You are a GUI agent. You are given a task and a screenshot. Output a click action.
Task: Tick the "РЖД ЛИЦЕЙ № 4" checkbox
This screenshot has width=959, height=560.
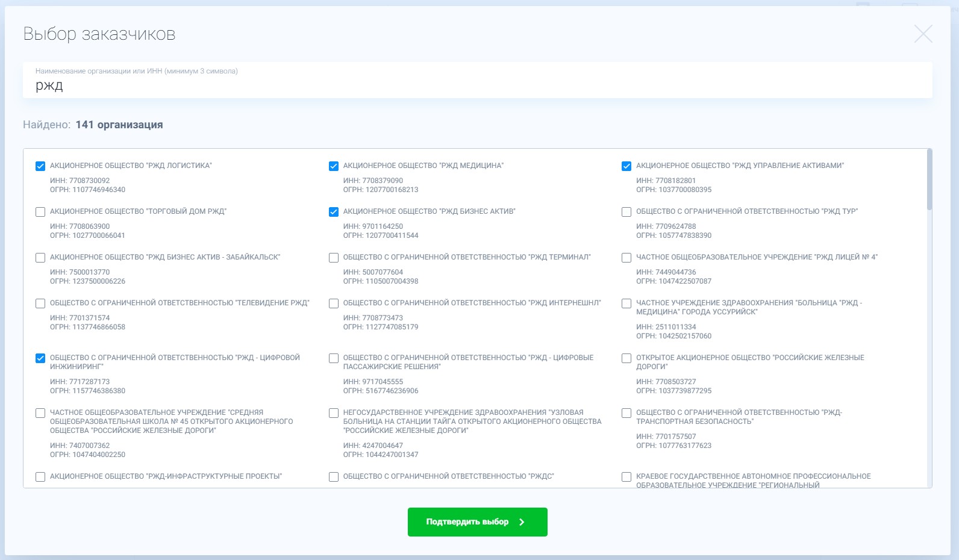pos(626,258)
